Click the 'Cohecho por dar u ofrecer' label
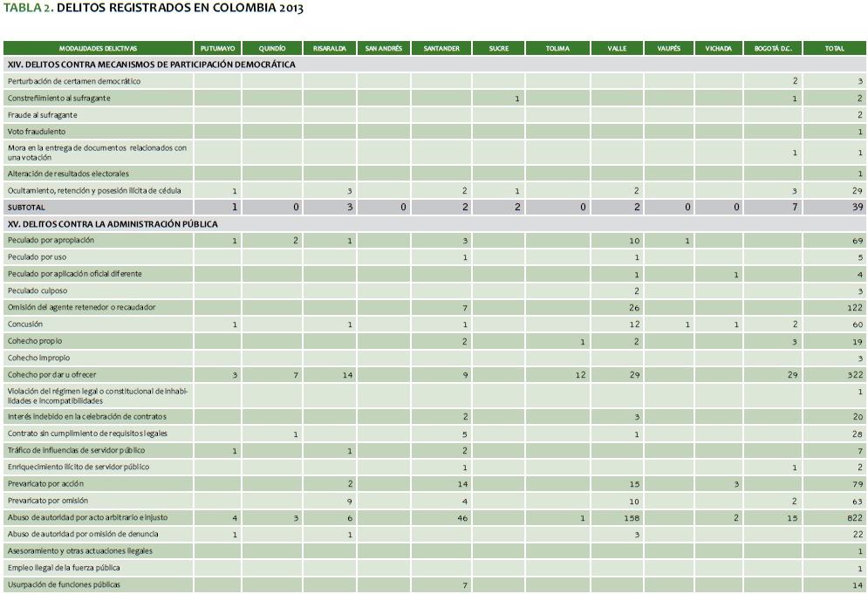This screenshot has width=868, height=594. [x=52, y=374]
